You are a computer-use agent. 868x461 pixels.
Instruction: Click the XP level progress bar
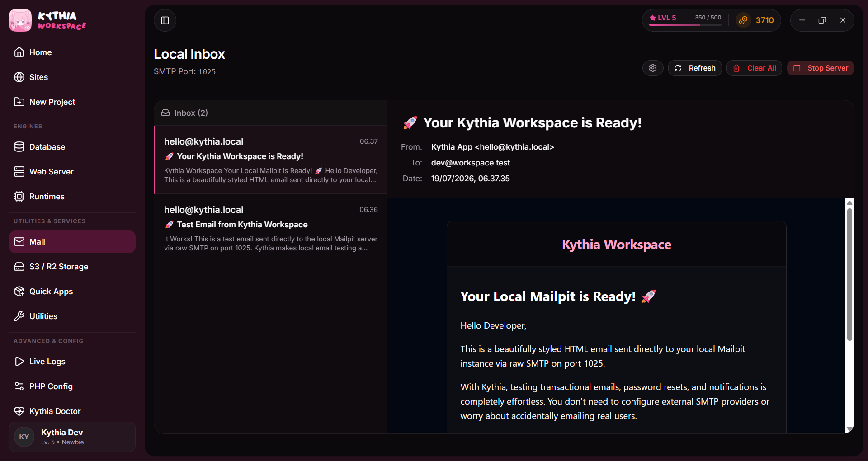[x=685, y=25]
